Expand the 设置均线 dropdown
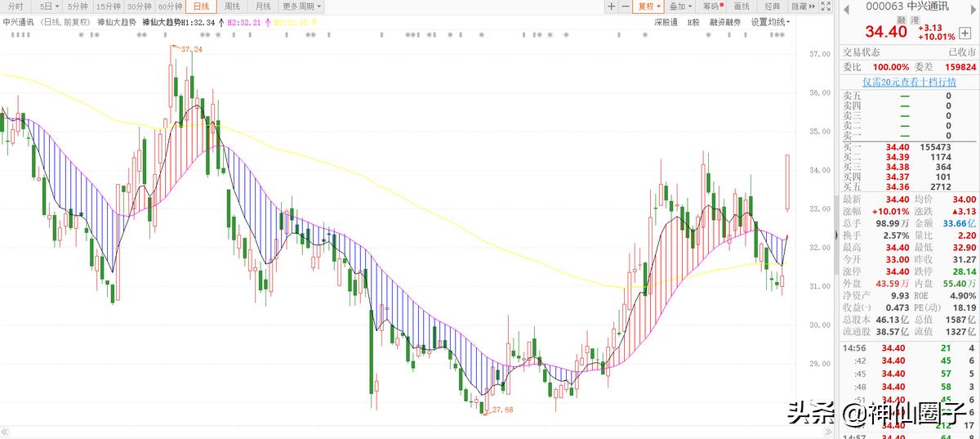The width and height of the screenshot is (980, 439). 770,23
